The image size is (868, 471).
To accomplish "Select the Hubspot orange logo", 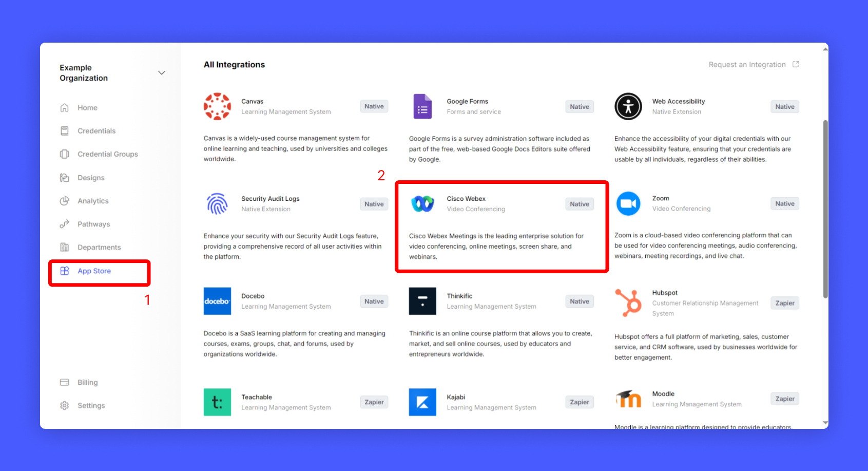I will [x=628, y=303].
